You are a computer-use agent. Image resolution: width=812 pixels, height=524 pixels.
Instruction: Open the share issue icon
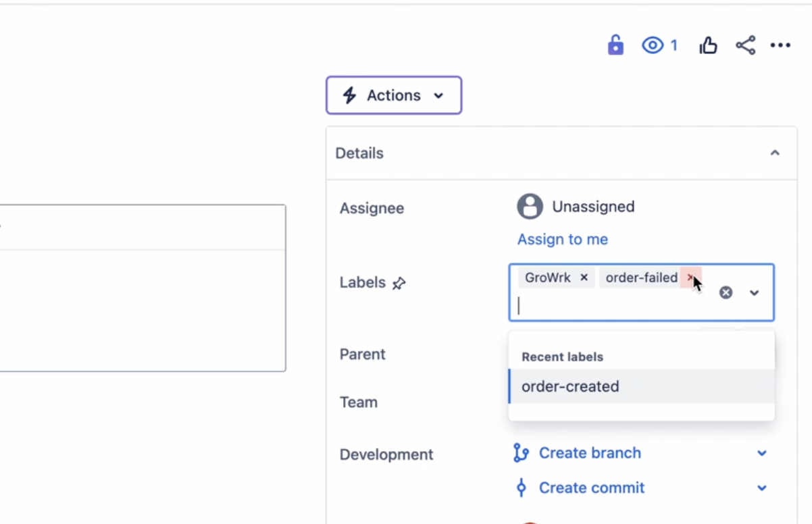(x=745, y=45)
